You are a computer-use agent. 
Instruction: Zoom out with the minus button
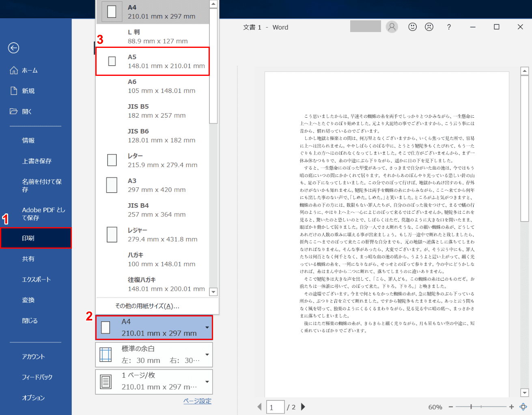coord(451,406)
